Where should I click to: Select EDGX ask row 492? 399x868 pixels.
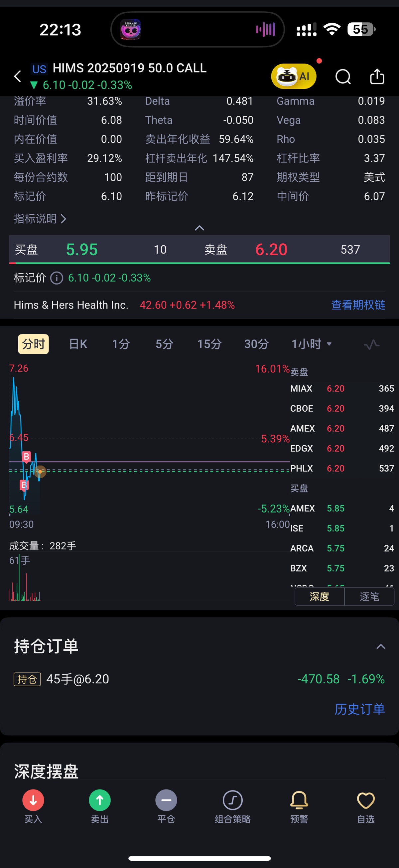[x=342, y=449]
